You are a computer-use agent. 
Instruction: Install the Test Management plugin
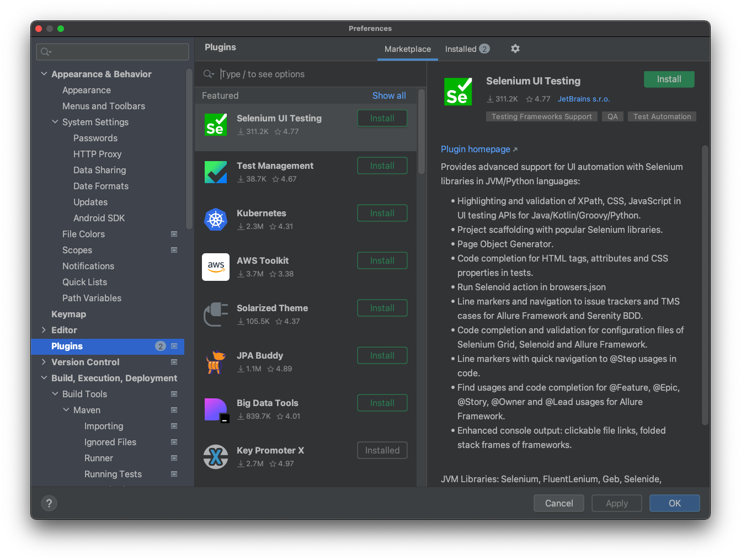pos(382,166)
